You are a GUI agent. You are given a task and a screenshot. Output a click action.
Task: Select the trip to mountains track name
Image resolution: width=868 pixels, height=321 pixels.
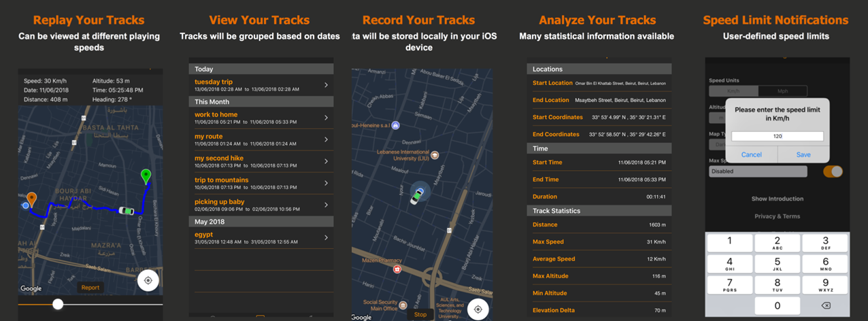point(222,180)
